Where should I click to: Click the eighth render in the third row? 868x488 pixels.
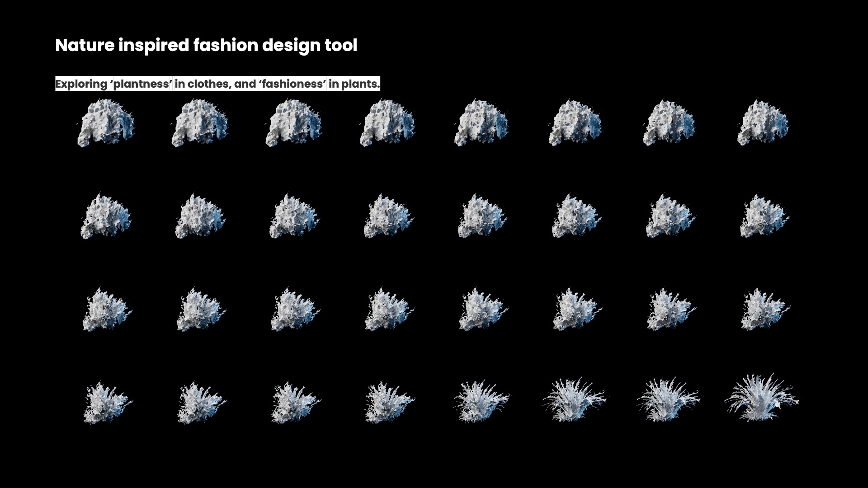click(765, 309)
